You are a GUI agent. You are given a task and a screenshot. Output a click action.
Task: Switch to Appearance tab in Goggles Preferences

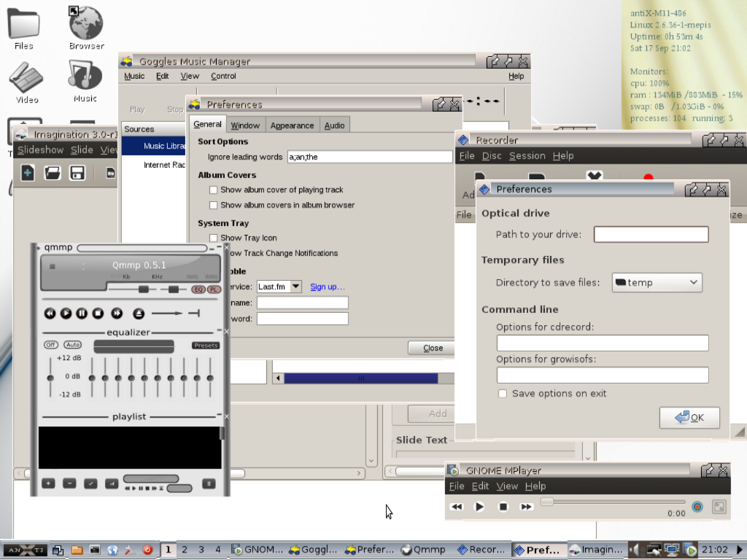click(x=292, y=125)
